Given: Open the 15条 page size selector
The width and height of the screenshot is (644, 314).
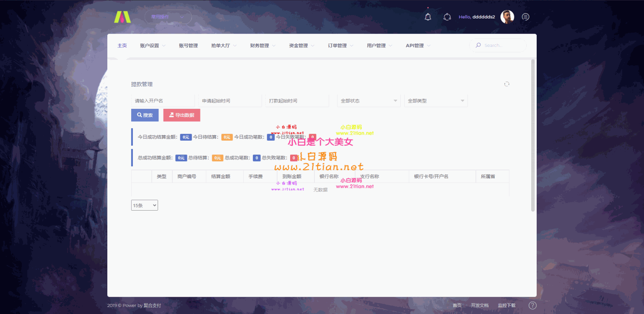Looking at the screenshot, I should 145,205.
